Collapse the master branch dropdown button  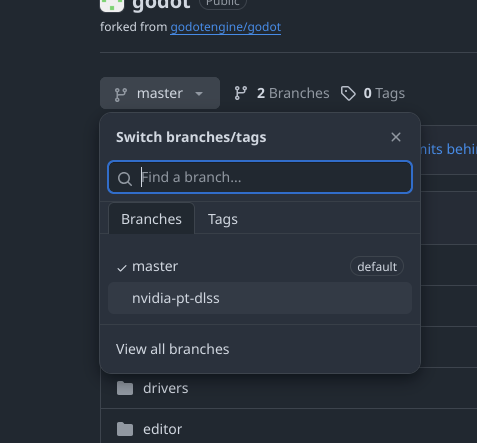pyautogui.click(x=160, y=93)
